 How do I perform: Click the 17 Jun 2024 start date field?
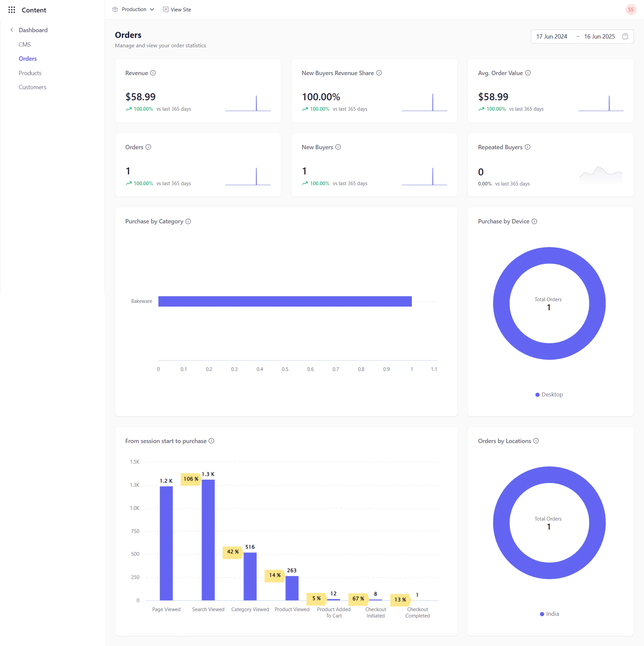[551, 36]
